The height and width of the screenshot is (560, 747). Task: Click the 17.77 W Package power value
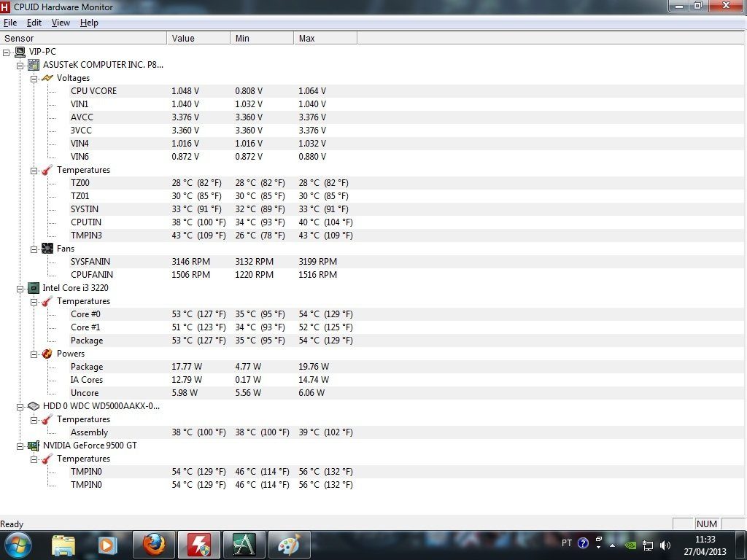187,367
